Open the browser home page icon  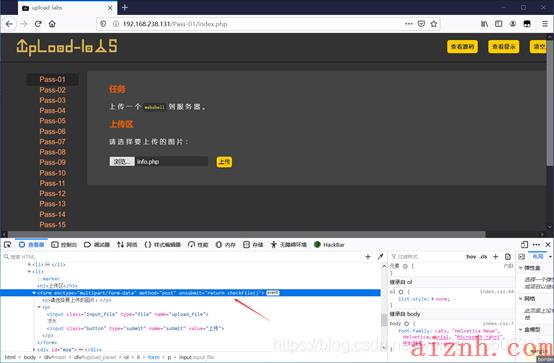click(x=52, y=24)
